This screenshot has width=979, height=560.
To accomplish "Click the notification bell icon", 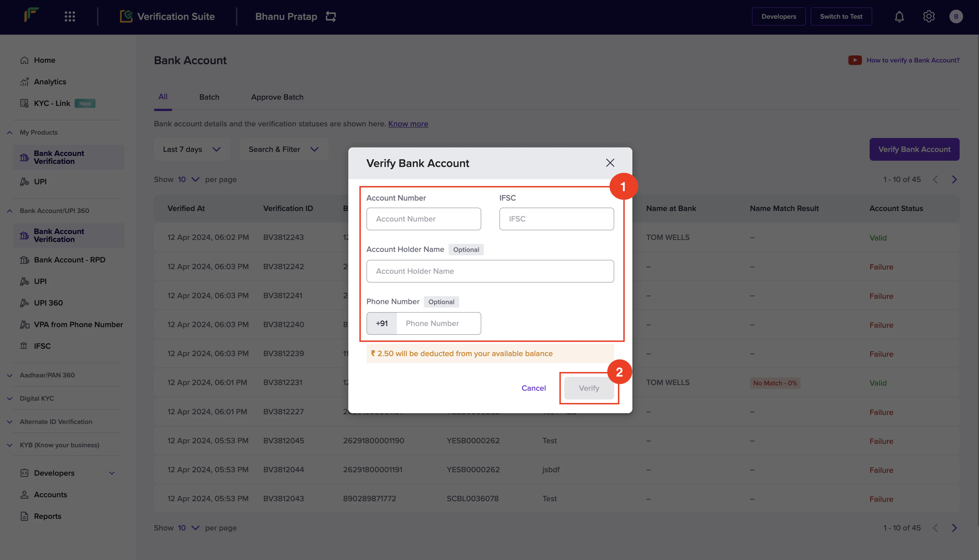I will point(899,16).
